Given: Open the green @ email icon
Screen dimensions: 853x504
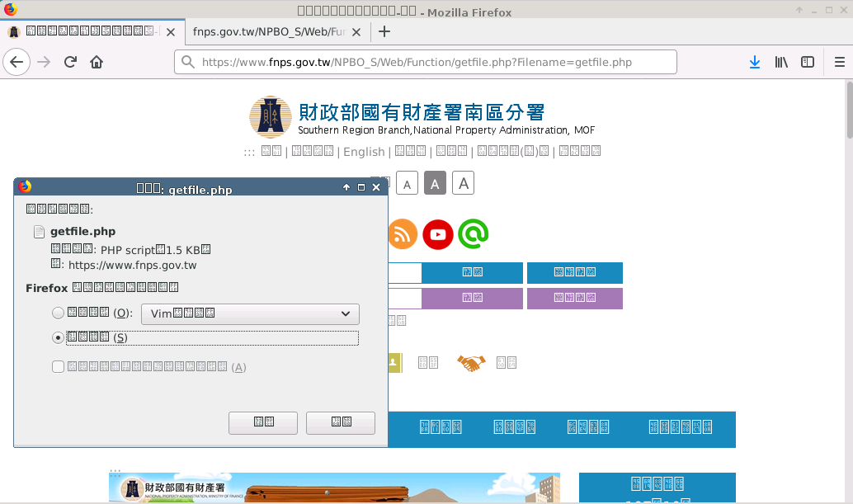Looking at the screenshot, I should 474,233.
